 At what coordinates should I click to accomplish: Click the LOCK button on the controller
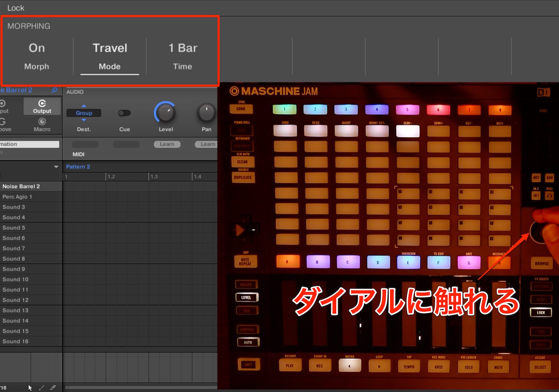click(x=541, y=312)
